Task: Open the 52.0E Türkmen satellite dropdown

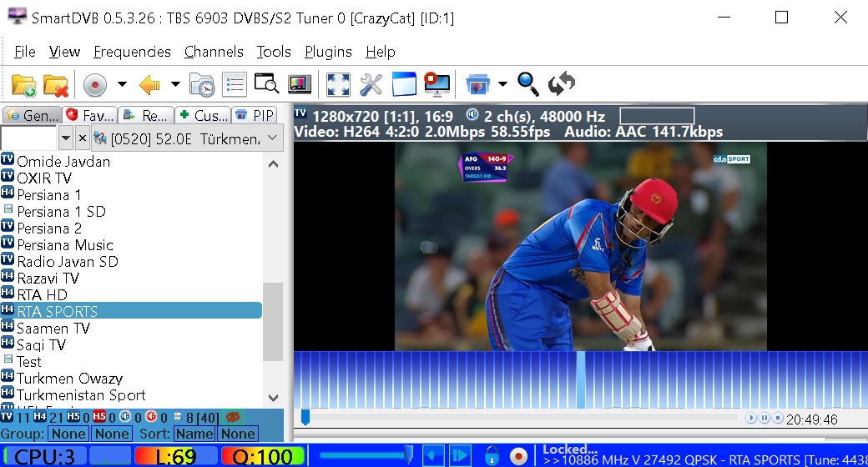Action: [187, 138]
